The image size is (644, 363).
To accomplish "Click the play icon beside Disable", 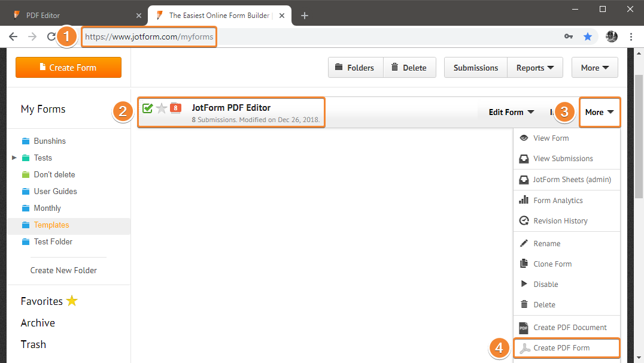I will (524, 284).
